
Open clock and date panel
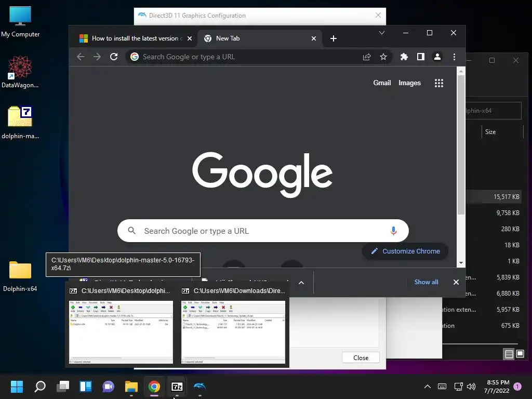pyautogui.click(x=497, y=387)
